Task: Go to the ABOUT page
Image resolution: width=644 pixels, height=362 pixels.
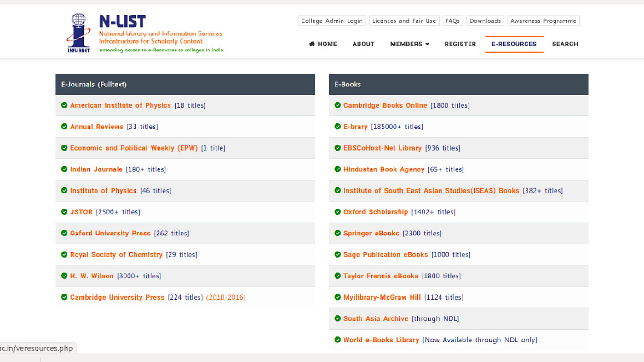Action: pos(363,44)
